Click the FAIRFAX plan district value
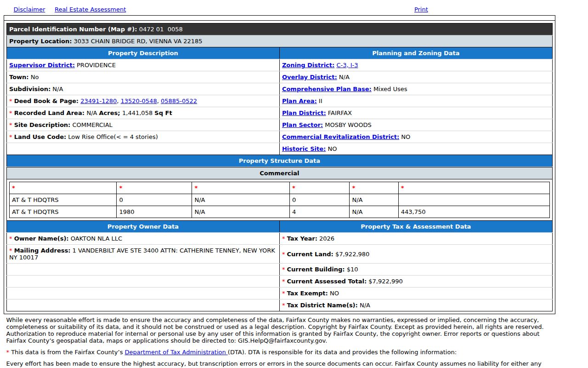588x368 pixels. pos(340,113)
